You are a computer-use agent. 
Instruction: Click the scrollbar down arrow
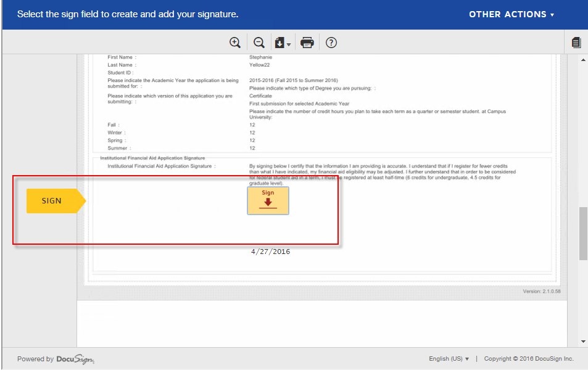[582, 340]
